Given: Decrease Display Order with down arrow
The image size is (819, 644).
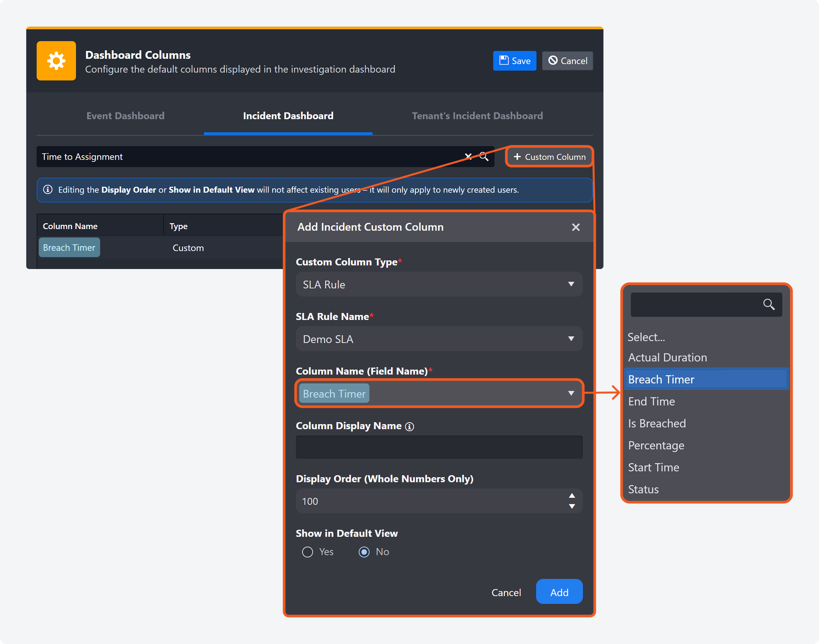Looking at the screenshot, I should pyautogui.click(x=572, y=507).
